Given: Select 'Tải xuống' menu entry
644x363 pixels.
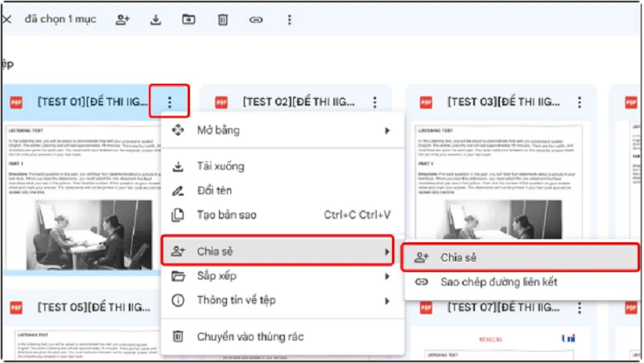Looking at the screenshot, I should [x=283, y=167].
